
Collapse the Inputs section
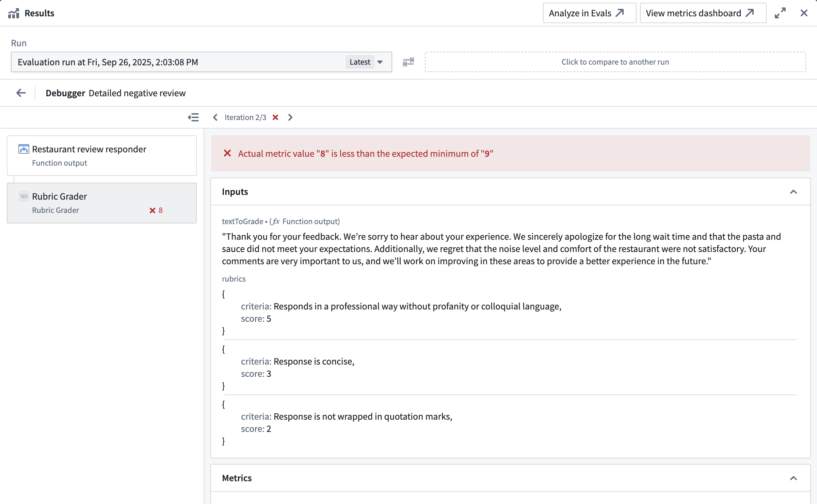click(x=794, y=192)
